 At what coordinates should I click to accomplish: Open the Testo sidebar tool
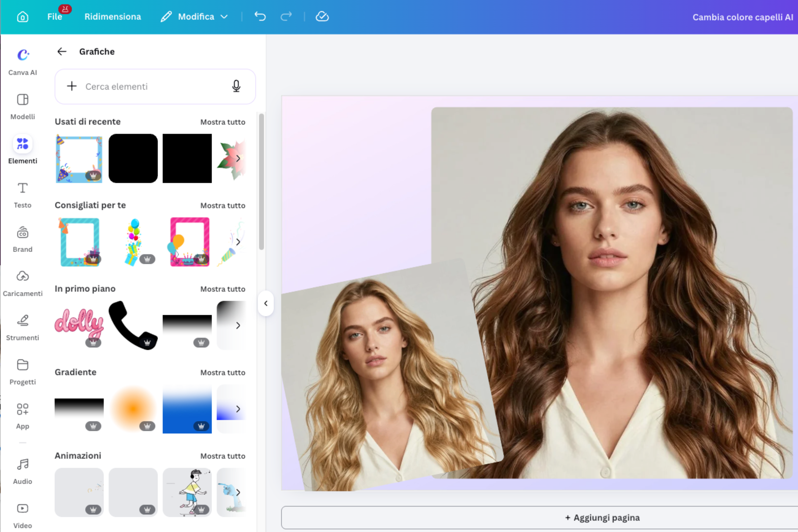[22, 195]
